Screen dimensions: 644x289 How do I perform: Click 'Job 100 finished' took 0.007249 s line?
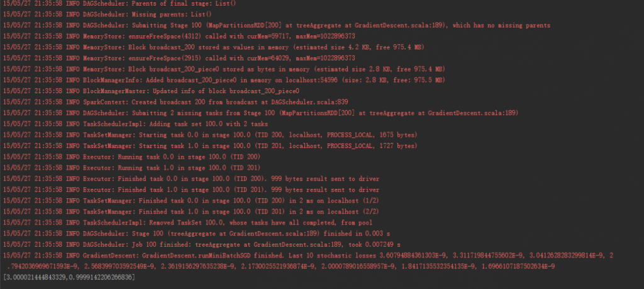click(202, 244)
